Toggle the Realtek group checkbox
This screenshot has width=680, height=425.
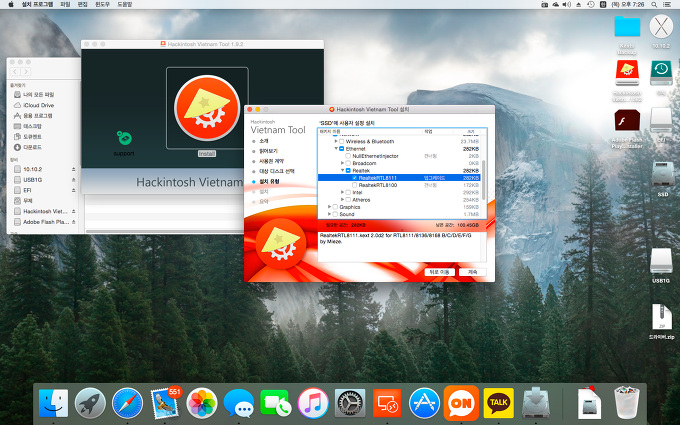tap(348, 170)
